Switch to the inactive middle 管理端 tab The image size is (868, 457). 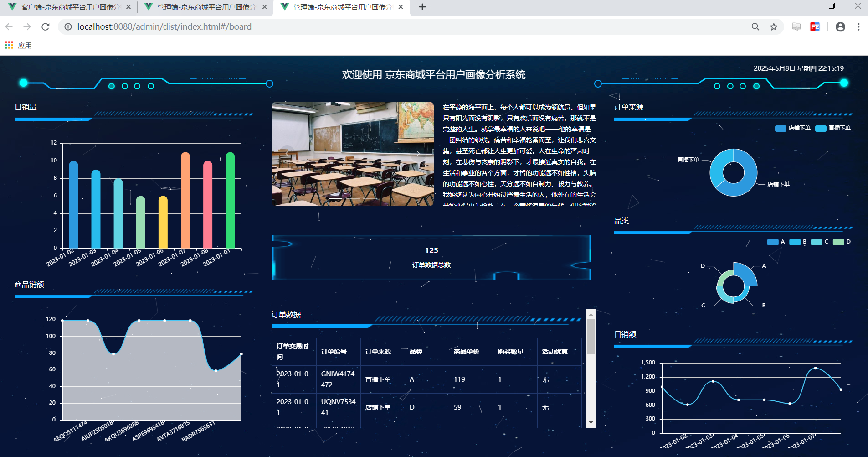(x=205, y=7)
